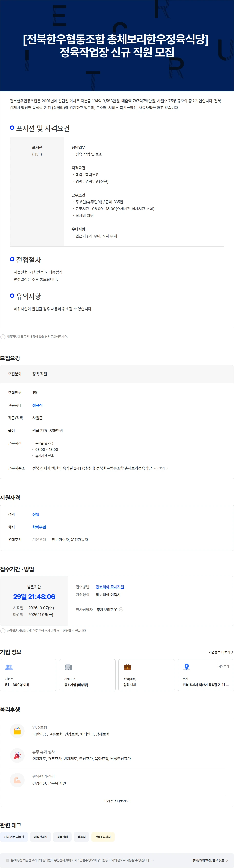Click the 연차제도, 경조휴가 benefits line

click(x=82, y=759)
